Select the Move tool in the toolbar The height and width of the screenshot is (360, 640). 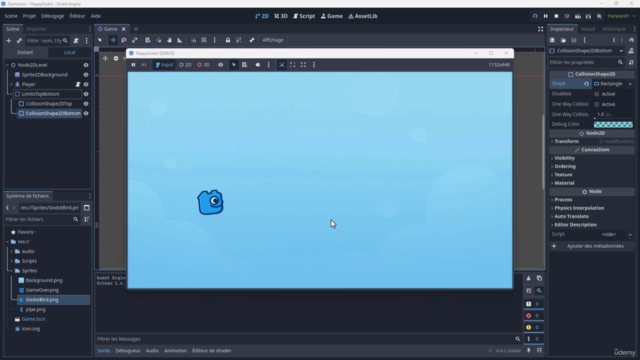tap(113, 40)
